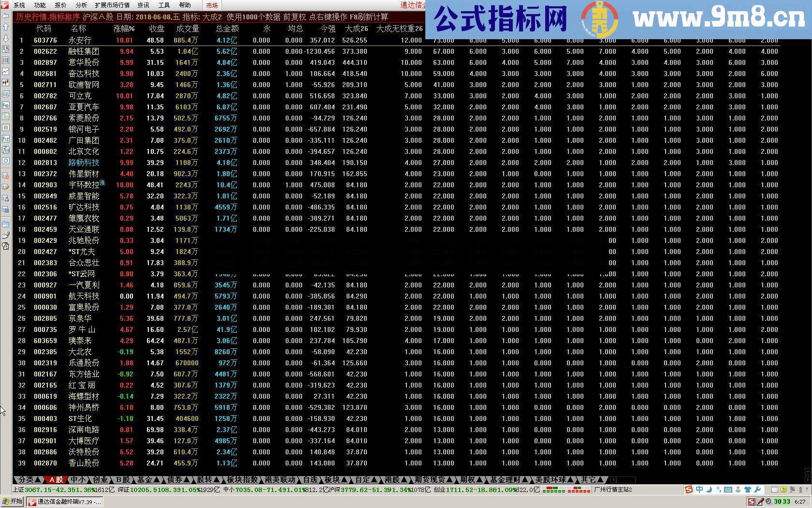Switch to the 板块指数 tab
Viewport: 812px width, 508px height.
pos(243,479)
